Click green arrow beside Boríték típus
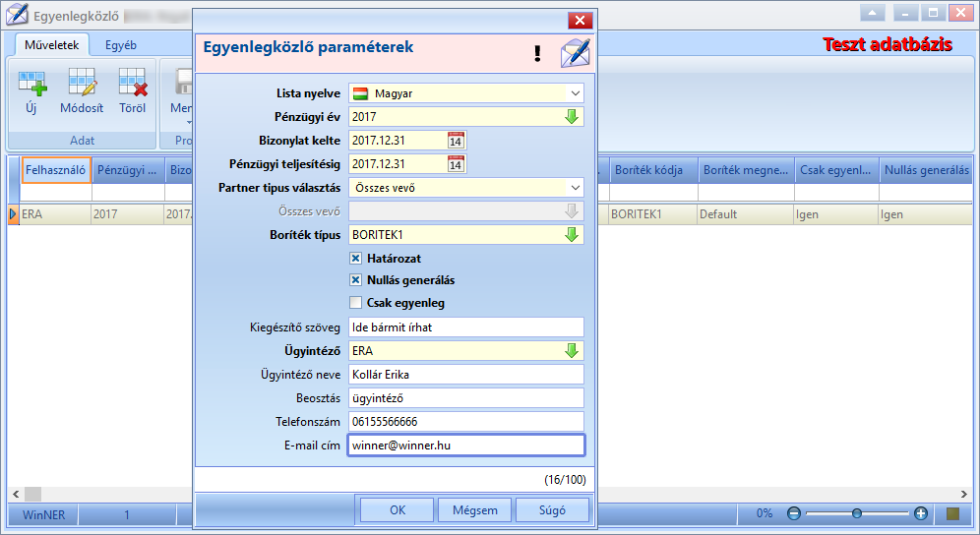Viewport: 980px width, 535px height. pyautogui.click(x=572, y=235)
